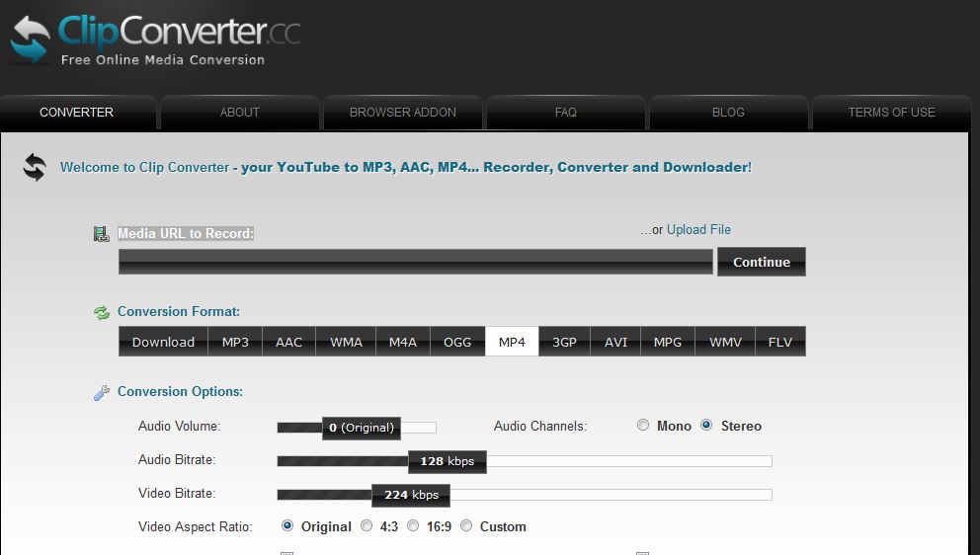Click the 'Audio Channels:' label
The width and height of the screenshot is (980, 555).
pyautogui.click(x=540, y=427)
